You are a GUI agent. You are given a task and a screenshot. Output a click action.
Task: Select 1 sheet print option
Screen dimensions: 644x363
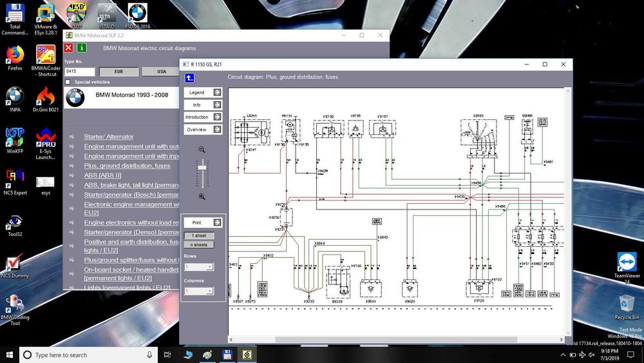click(199, 235)
